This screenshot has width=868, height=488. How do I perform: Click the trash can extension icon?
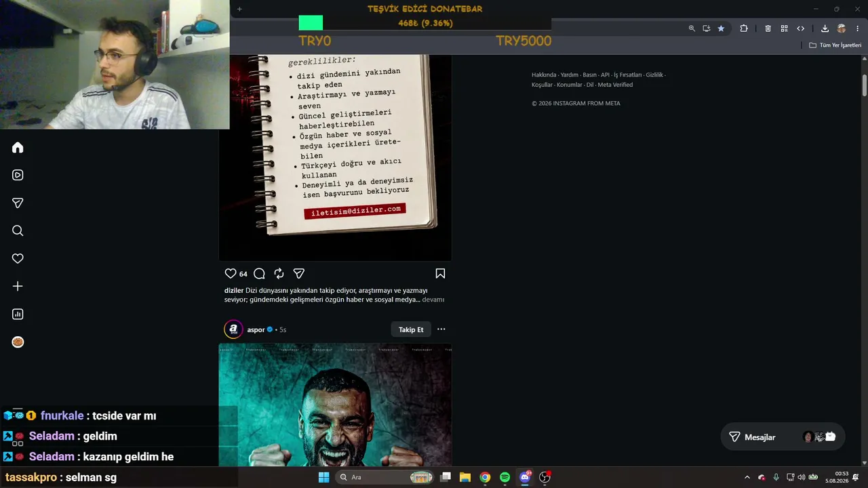[768, 28]
